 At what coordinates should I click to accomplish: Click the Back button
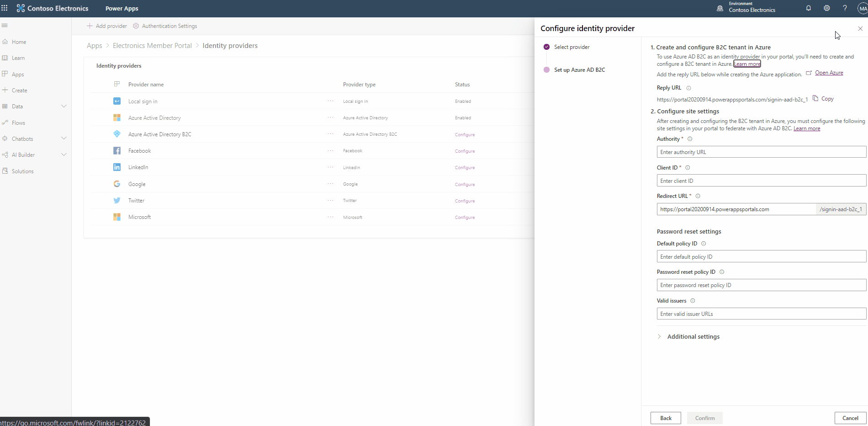pos(665,418)
